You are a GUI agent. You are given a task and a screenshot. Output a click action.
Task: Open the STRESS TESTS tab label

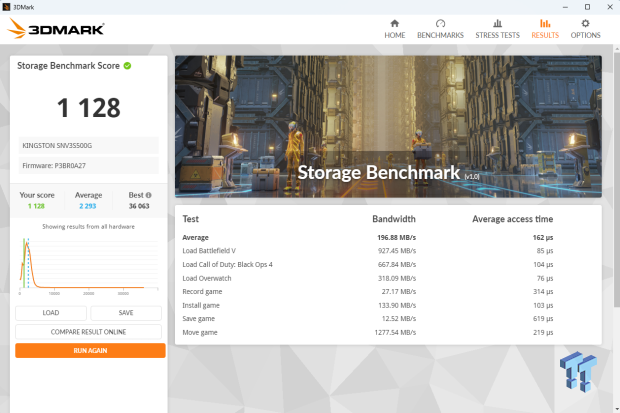click(497, 35)
